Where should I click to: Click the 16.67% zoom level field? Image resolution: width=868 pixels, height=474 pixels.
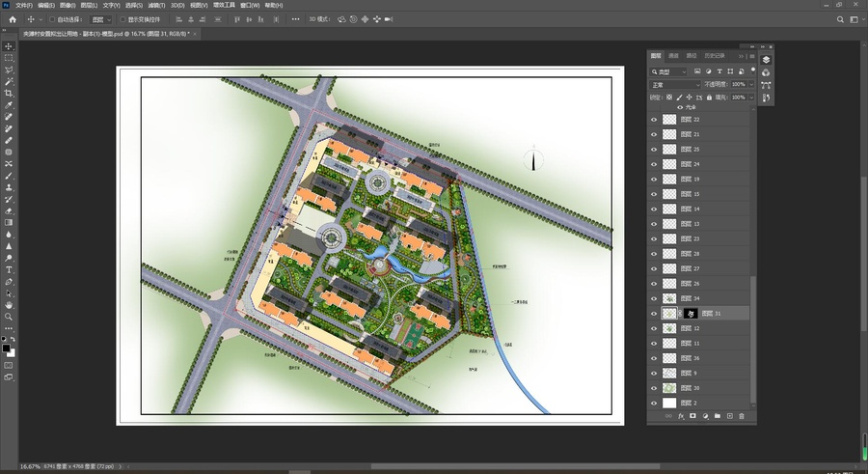tap(30, 467)
